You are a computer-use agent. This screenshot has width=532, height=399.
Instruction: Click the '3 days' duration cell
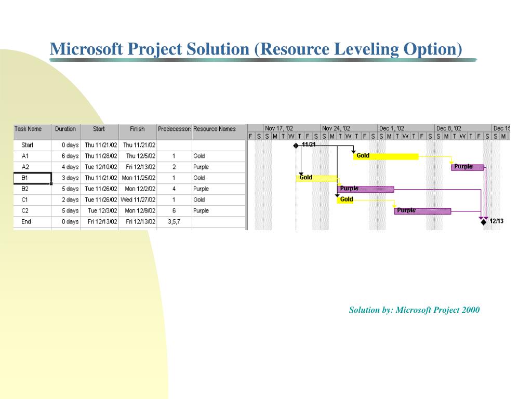[66, 178]
